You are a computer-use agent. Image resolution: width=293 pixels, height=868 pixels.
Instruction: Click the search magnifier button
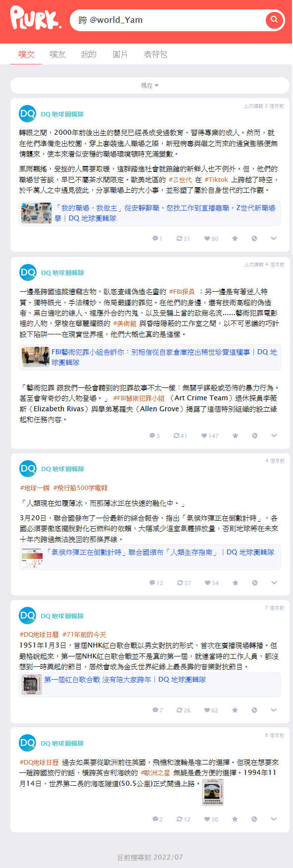point(274,20)
